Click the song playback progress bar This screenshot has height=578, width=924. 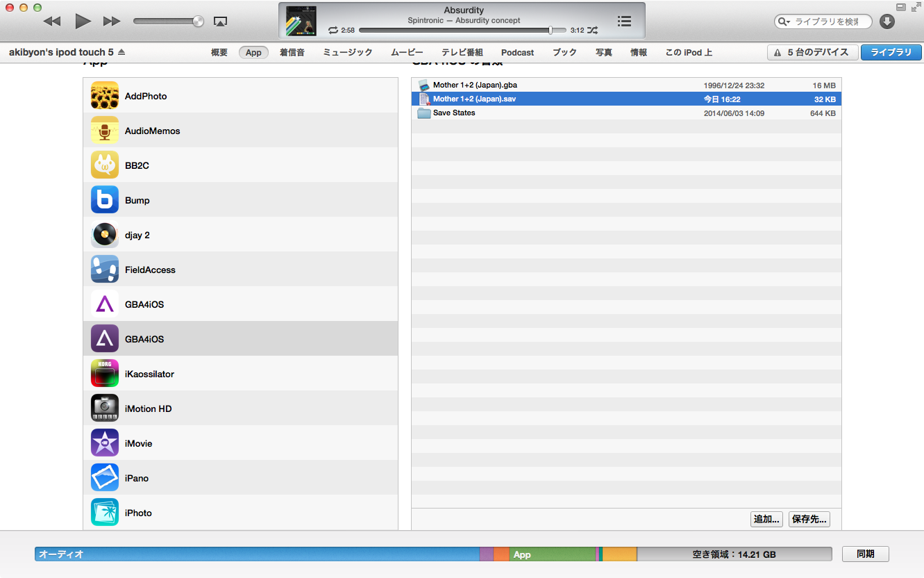(x=462, y=31)
